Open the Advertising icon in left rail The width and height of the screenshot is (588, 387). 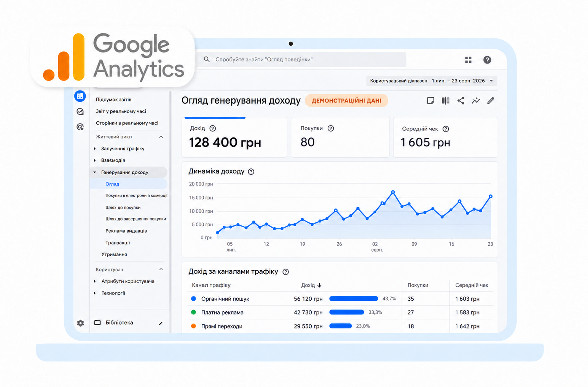pyautogui.click(x=80, y=127)
